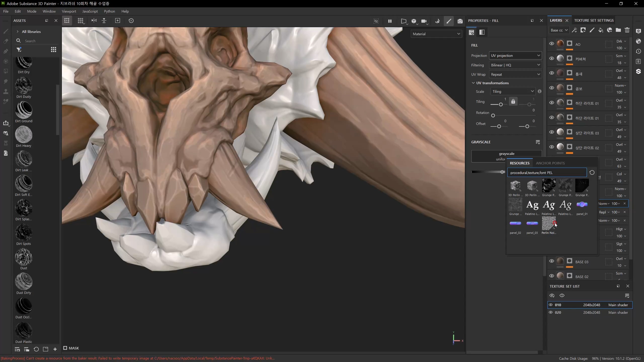Click the pause rendering icon
The width and height of the screenshot is (644, 362).
pos(390,21)
